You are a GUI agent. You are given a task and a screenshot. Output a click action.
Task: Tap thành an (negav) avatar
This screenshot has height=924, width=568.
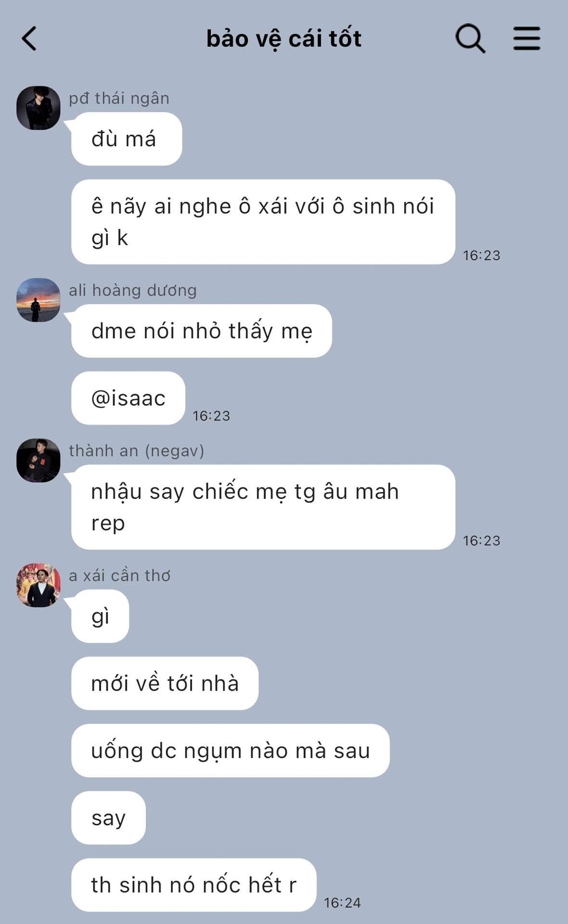click(x=39, y=460)
